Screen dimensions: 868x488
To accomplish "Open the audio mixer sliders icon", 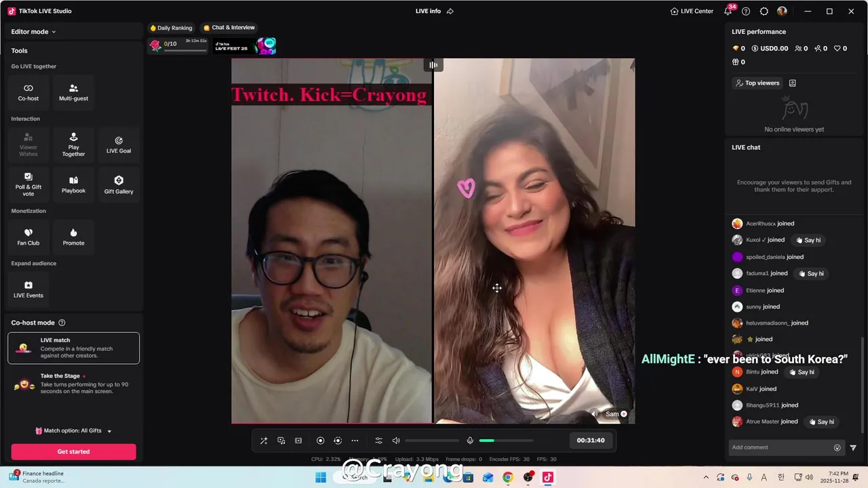I will pos(379,441).
